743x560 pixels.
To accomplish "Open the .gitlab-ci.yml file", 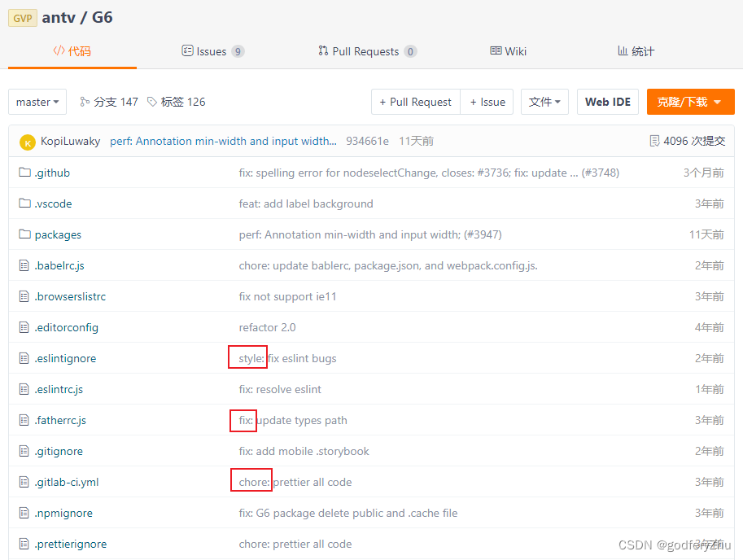I will (x=67, y=482).
